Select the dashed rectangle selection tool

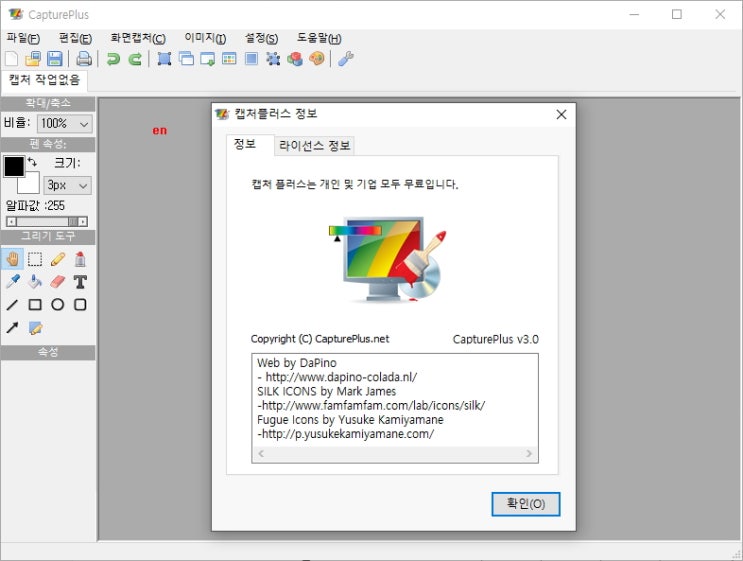pos(35,259)
